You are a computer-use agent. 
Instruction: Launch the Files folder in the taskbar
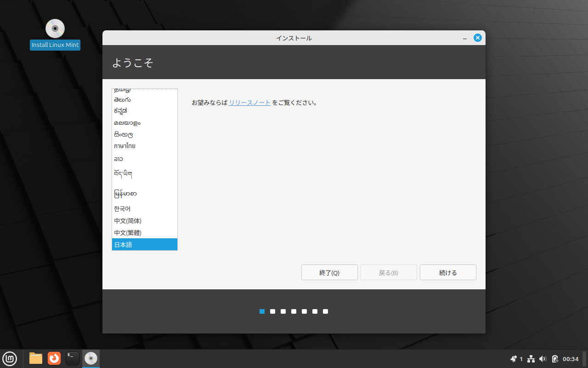point(36,358)
